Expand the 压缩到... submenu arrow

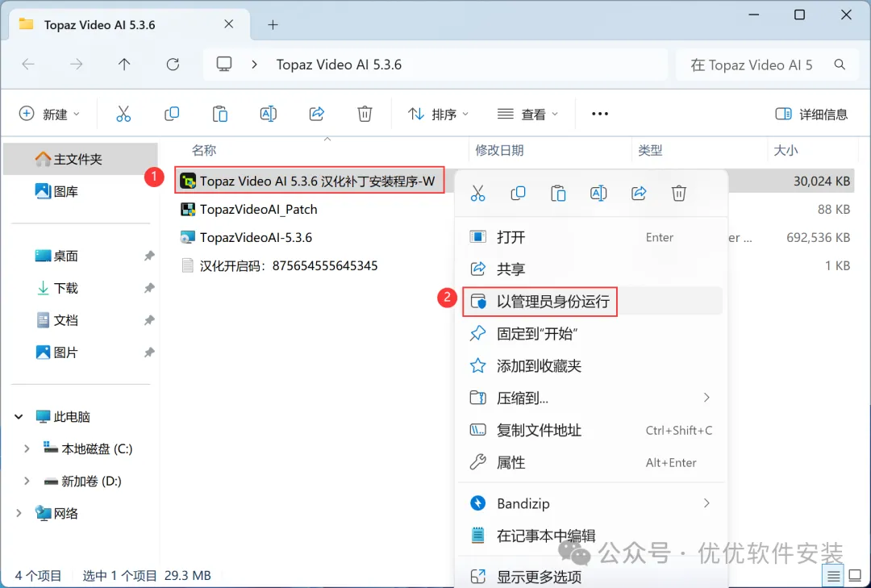706,398
